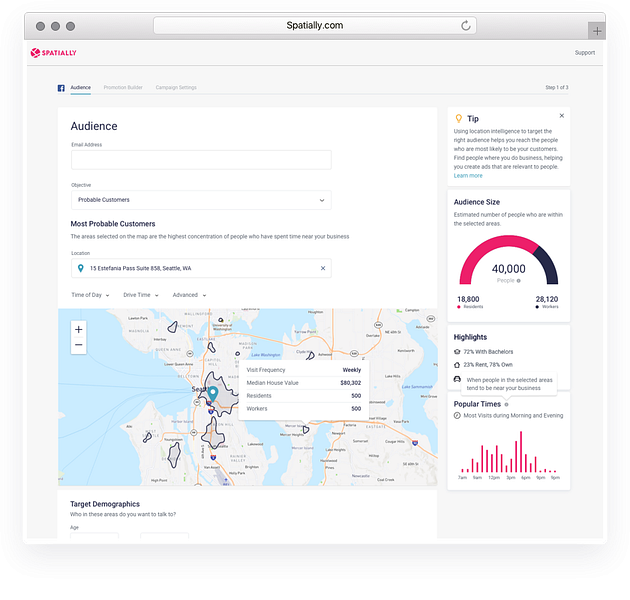Click the Residents 500 row in popup

click(x=304, y=396)
